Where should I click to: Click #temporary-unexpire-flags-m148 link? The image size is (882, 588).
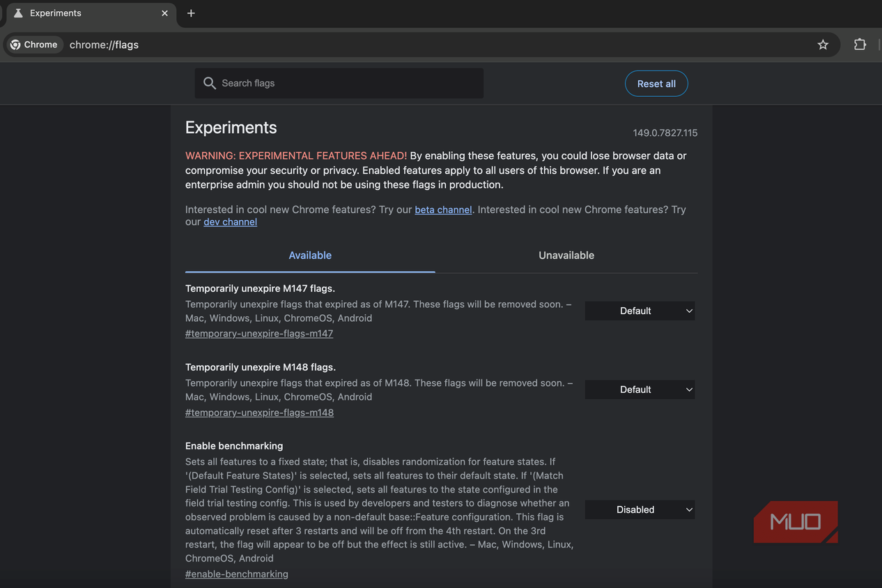pyautogui.click(x=259, y=412)
